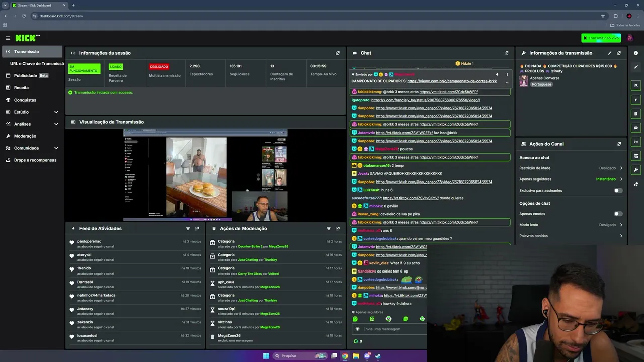Select the first green emote below chat
The height and width of the screenshot is (362, 644).
coord(355,319)
